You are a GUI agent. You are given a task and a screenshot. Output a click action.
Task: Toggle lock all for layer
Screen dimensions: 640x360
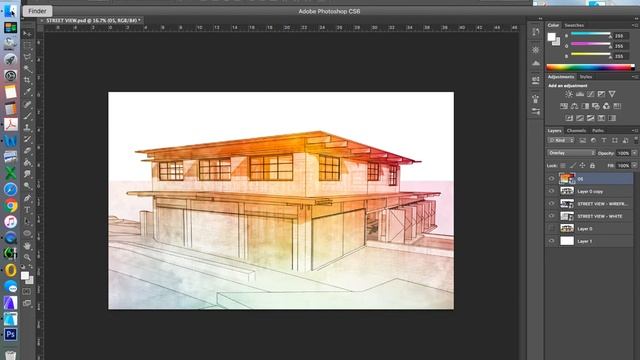click(592, 165)
